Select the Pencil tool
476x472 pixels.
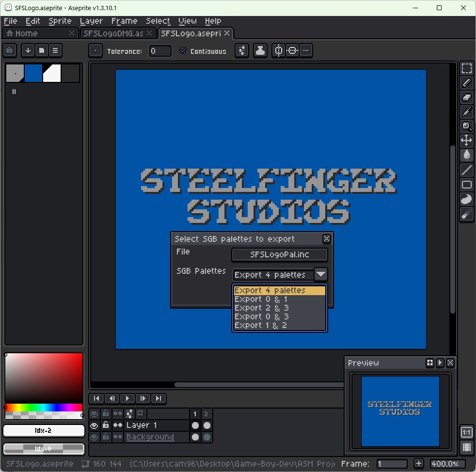pos(467,82)
